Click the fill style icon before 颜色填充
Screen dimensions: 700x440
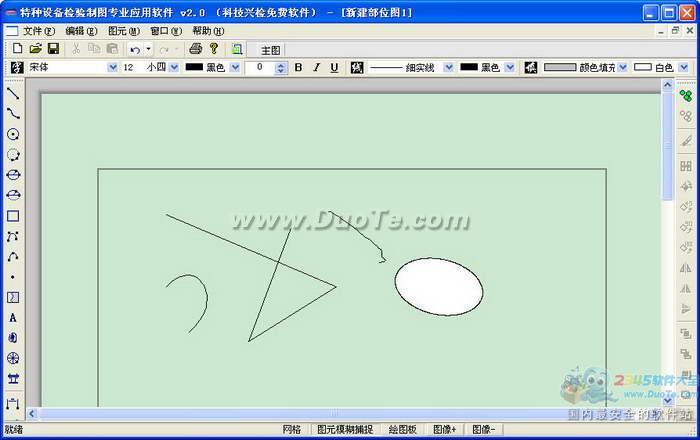[530, 67]
